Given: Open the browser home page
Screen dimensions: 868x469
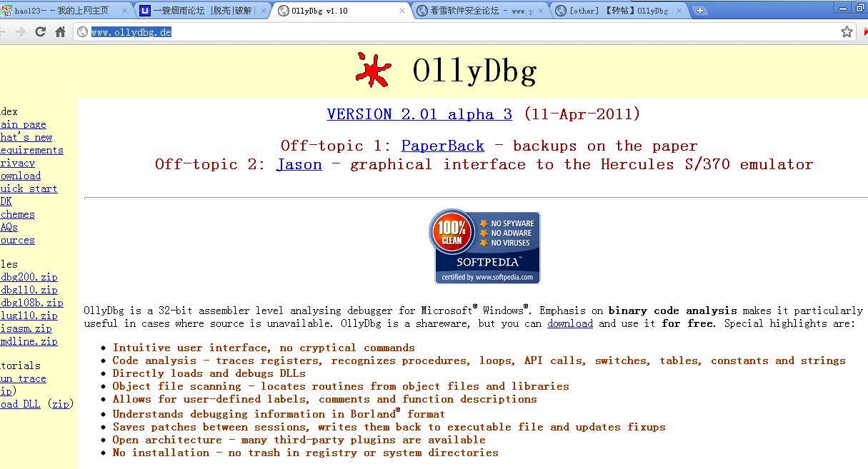Looking at the screenshot, I should pos(61,32).
